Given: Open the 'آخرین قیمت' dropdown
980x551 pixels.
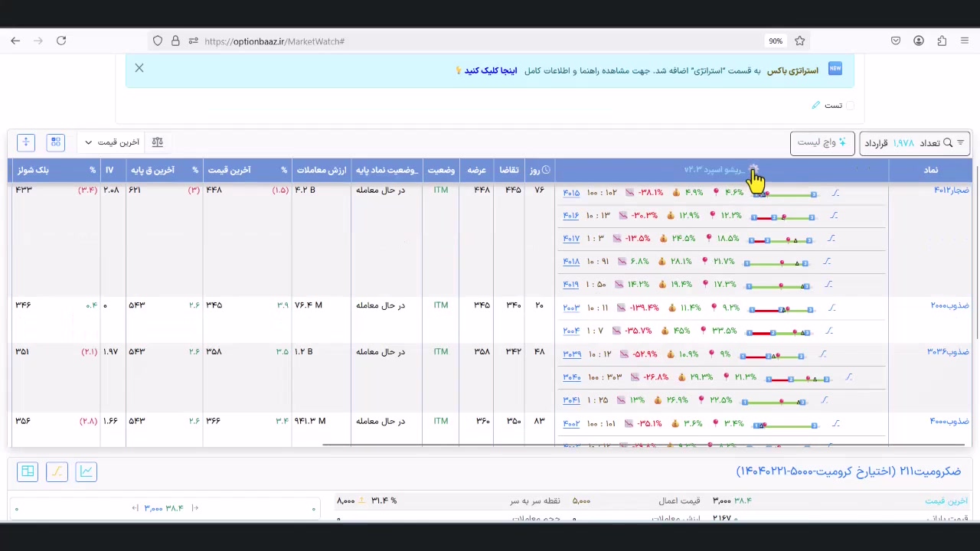Looking at the screenshot, I should point(112,142).
